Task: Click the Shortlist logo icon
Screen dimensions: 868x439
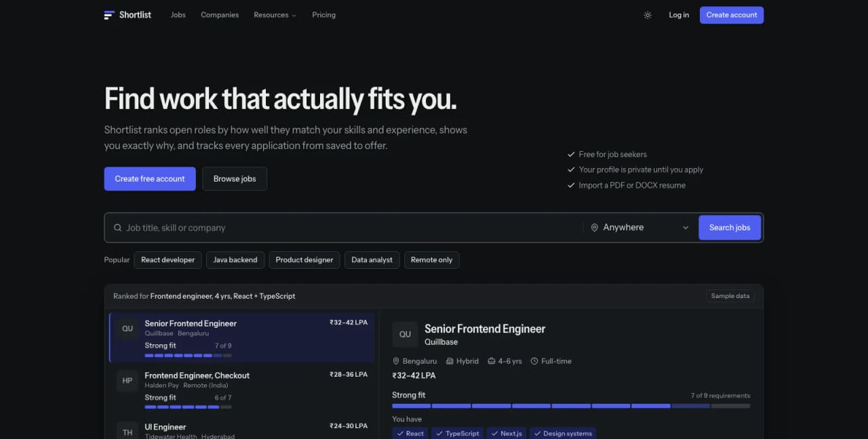Action: (x=109, y=15)
